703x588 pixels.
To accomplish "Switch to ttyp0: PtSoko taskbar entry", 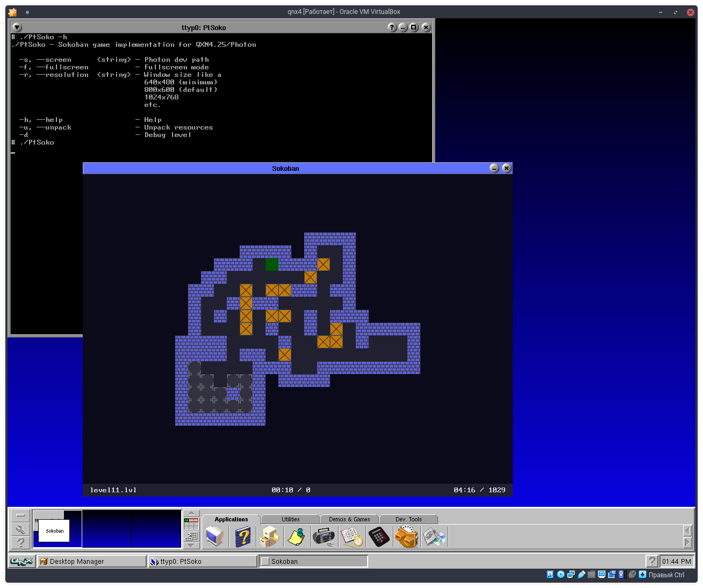I will [x=203, y=561].
